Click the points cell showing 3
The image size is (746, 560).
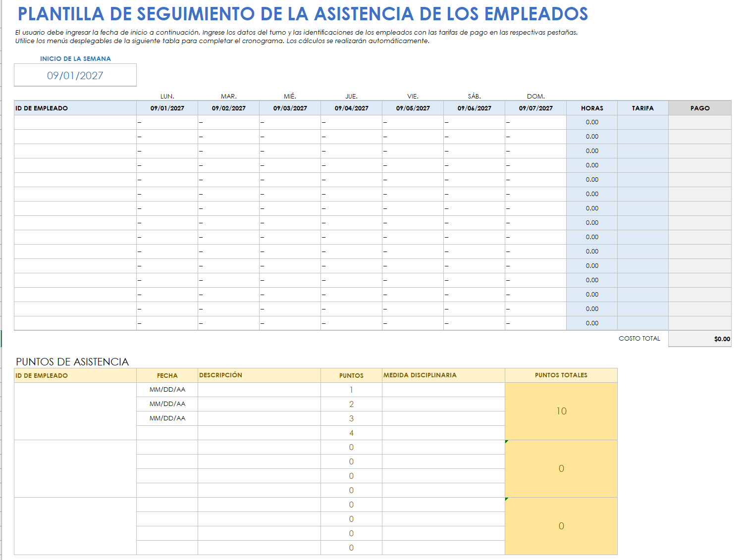click(352, 418)
